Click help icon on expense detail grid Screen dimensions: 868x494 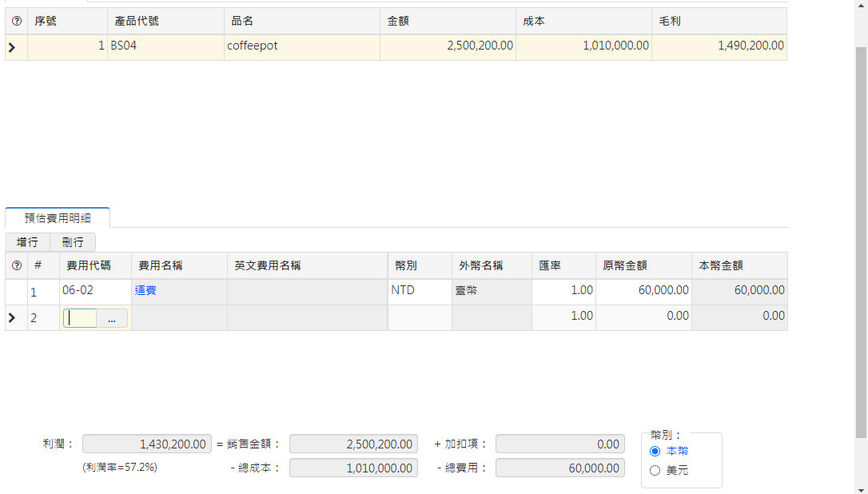tap(16, 265)
